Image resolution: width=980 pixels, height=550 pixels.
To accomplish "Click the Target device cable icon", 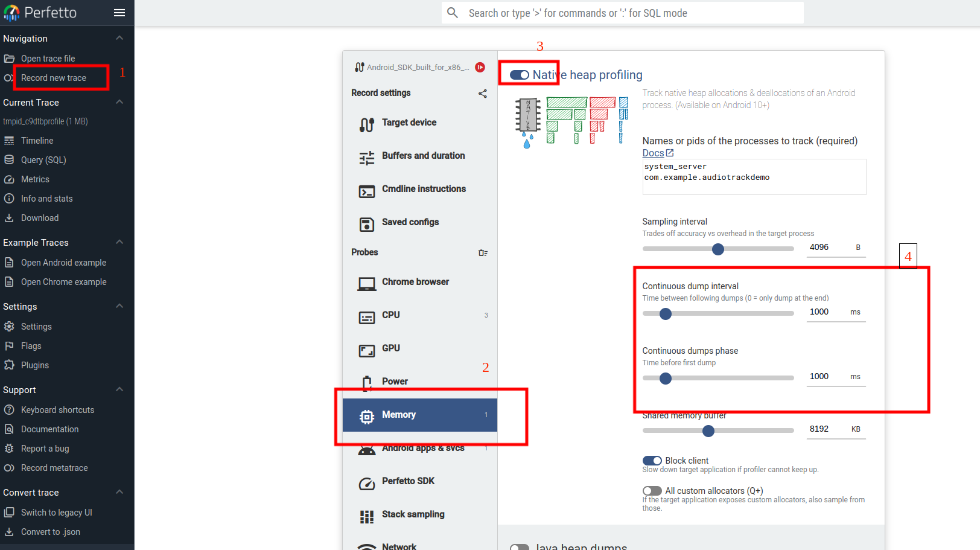I will [367, 125].
